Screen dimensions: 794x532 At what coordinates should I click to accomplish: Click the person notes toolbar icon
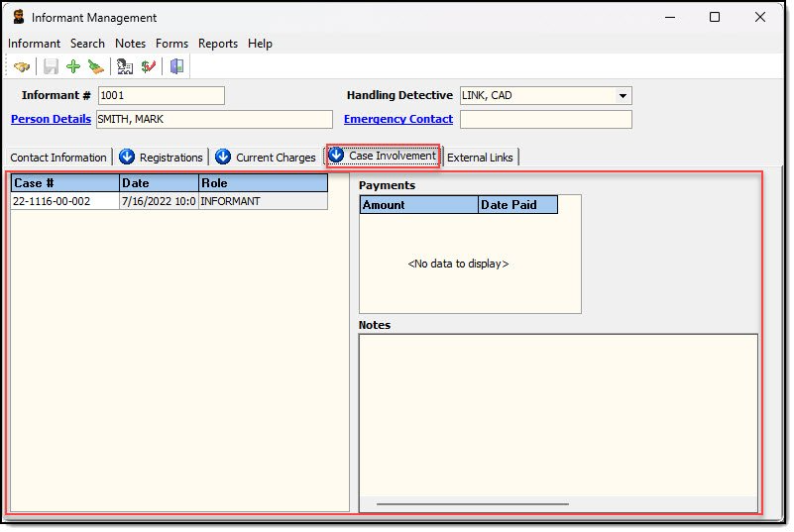pyautogui.click(x=125, y=66)
